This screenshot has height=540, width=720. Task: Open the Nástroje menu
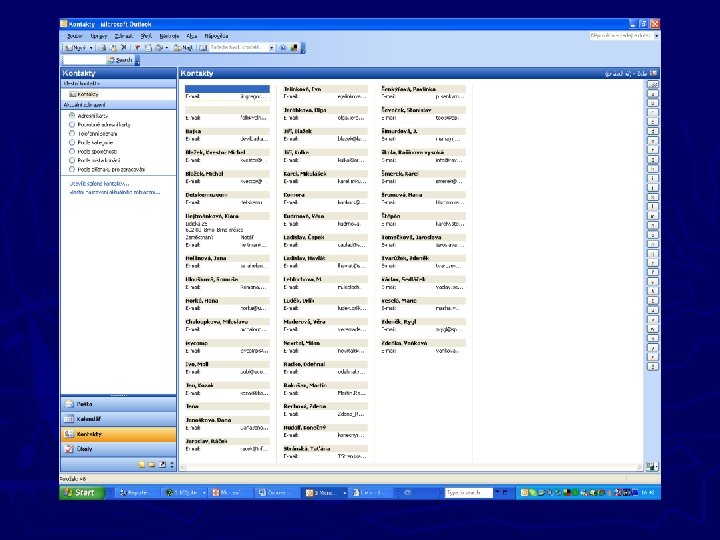click(x=169, y=36)
